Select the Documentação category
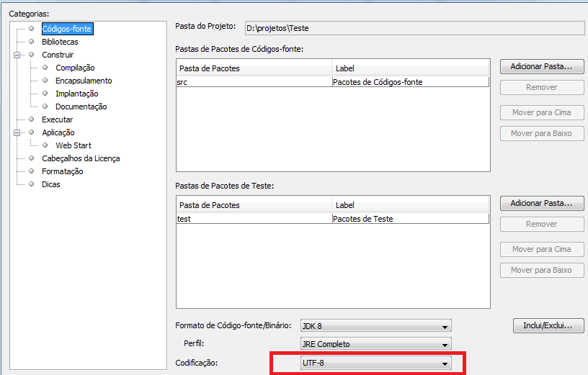 (81, 107)
